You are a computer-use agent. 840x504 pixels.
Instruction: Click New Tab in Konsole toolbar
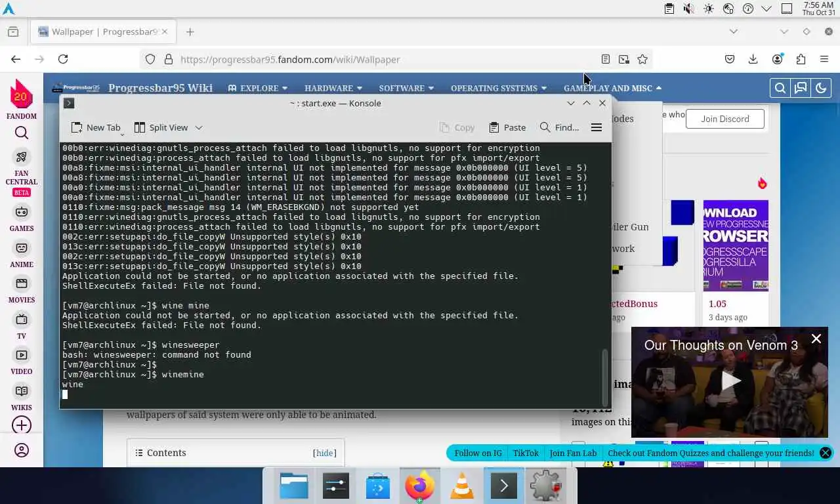click(x=96, y=127)
